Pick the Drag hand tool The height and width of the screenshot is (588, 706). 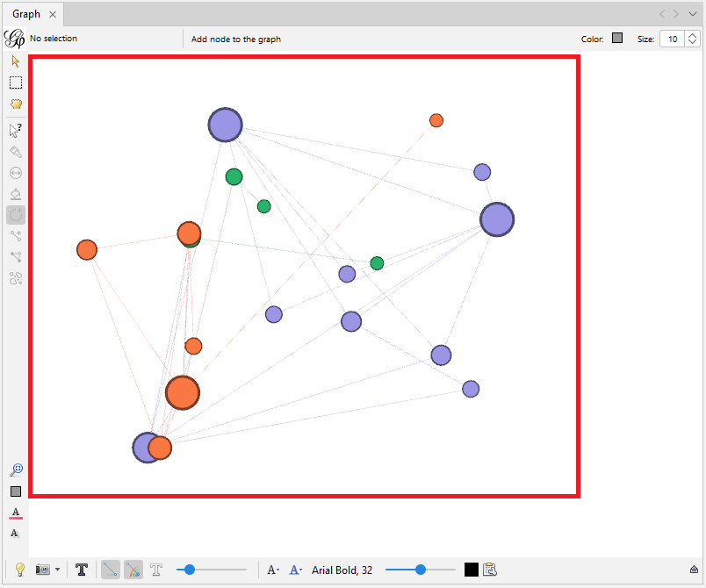15,104
